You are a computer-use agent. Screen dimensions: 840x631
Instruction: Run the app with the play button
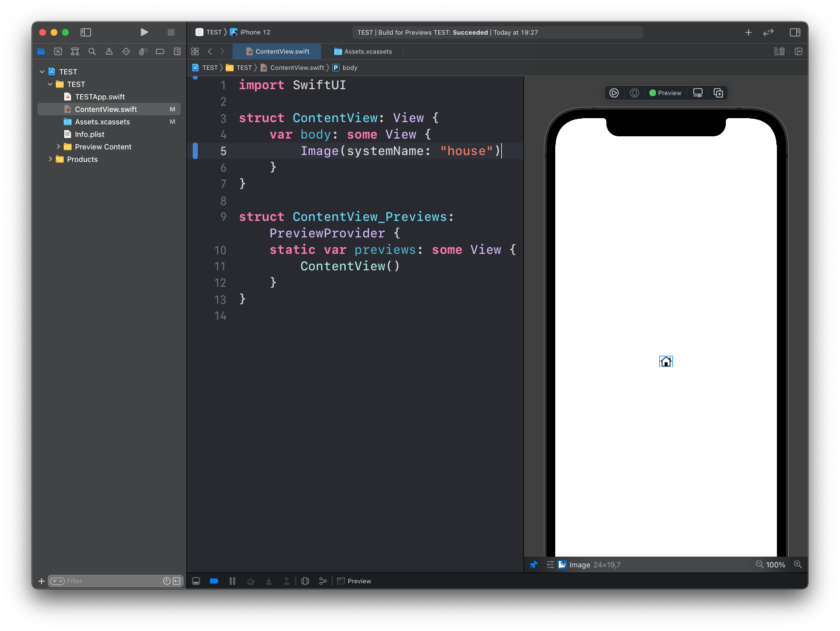tap(144, 32)
